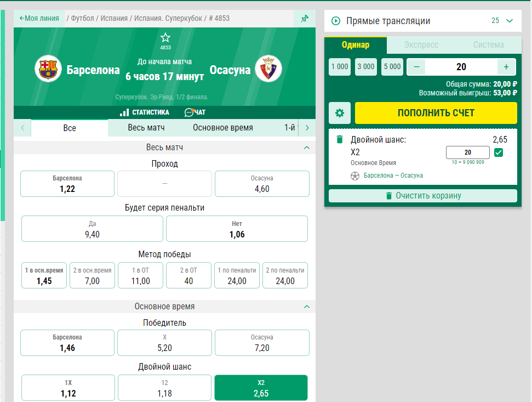The width and height of the screenshot is (532, 402).
Task: Uncheck the Х2 bet checkbox
Action: coord(499,152)
